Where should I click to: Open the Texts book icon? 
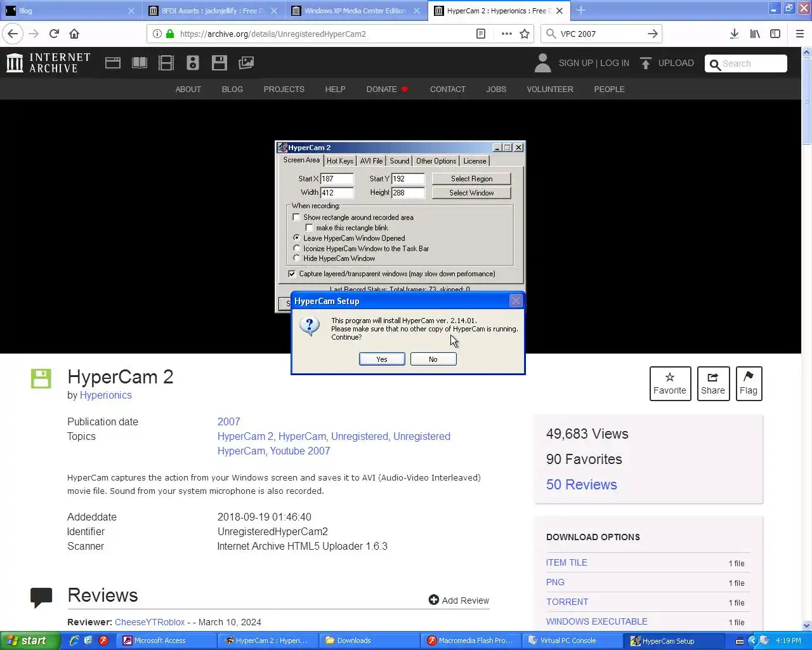pyautogui.click(x=140, y=63)
